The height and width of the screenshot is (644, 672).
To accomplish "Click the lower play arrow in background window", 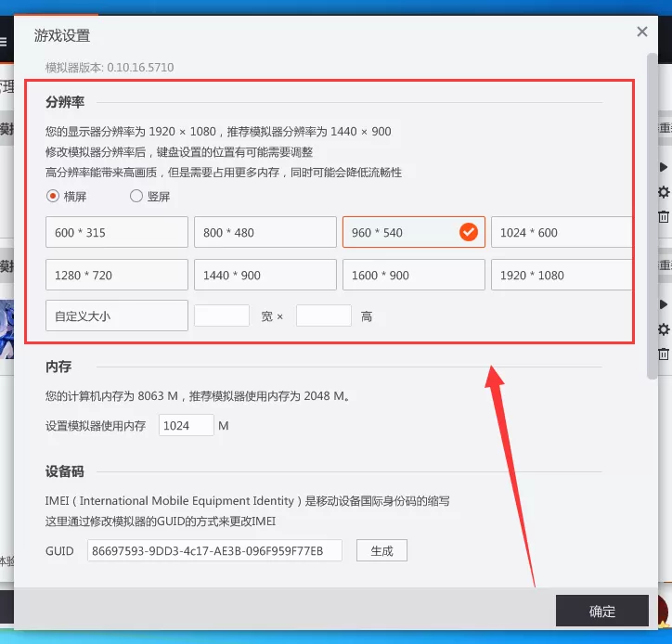I will coord(664,304).
